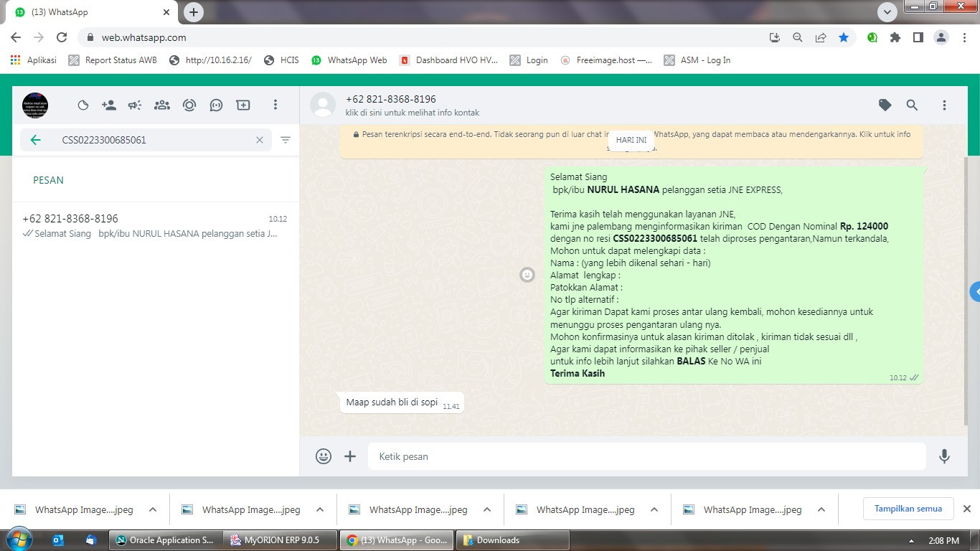The image size is (980, 551).
Task: Share this page icon
Action: pyautogui.click(x=821, y=37)
